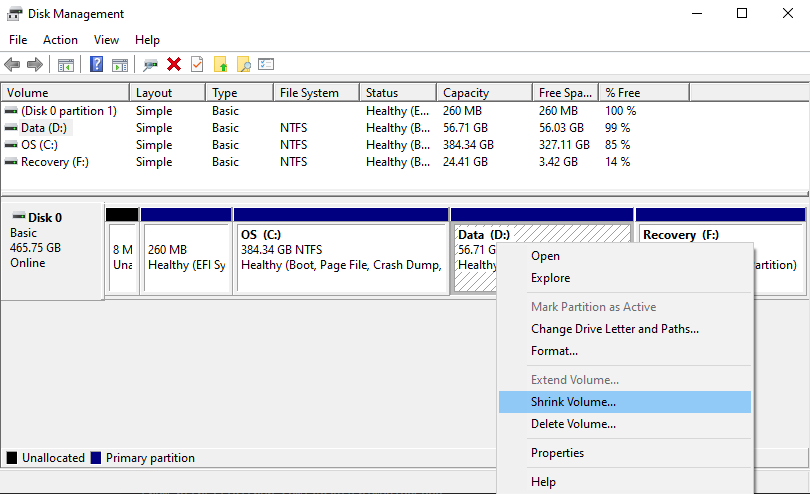
Task: Close the Disk Management window
Action: click(x=787, y=13)
